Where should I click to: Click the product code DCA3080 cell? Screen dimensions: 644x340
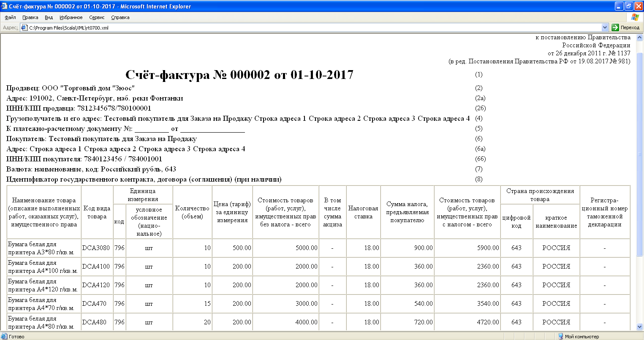tap(97, 248)
